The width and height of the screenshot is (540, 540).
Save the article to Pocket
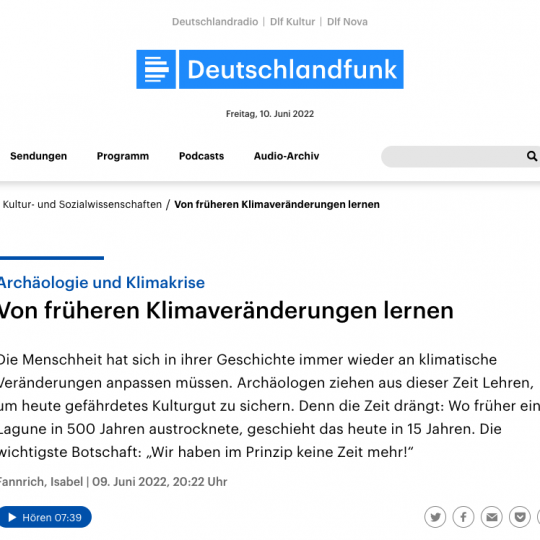(520, 517)
